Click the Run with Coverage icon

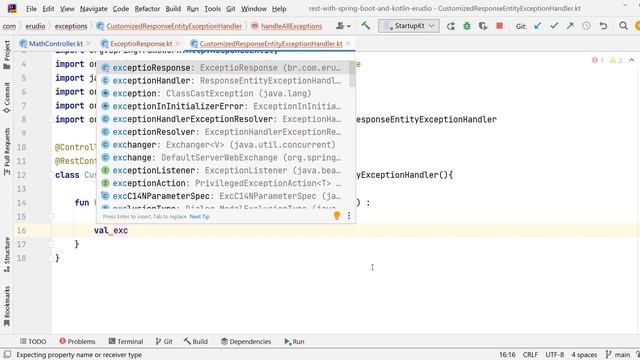click(483, 26)
